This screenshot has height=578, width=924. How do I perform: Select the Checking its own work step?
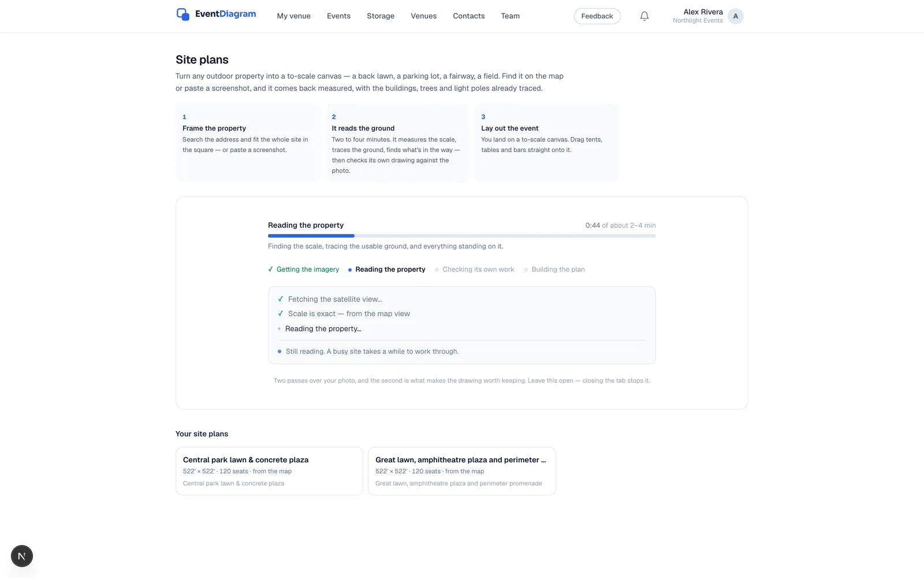pyautogui.click(x=474, y=269)
